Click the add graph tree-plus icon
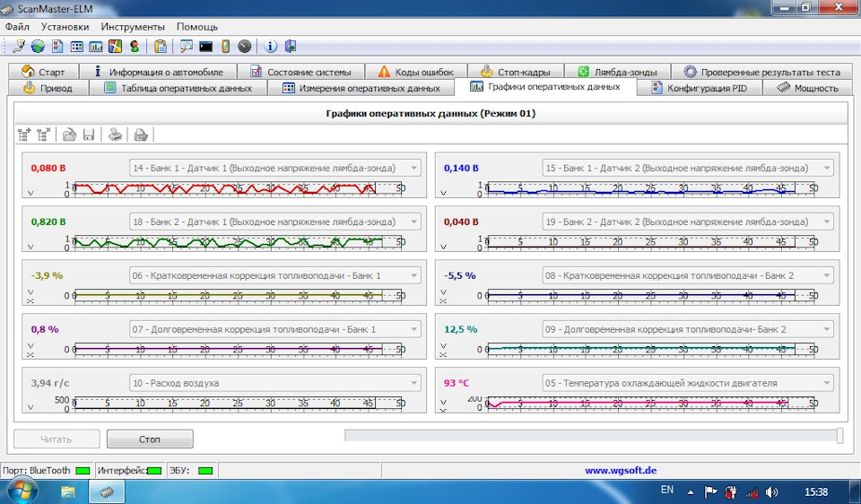The image size is (861, 504). coord(24,134)
